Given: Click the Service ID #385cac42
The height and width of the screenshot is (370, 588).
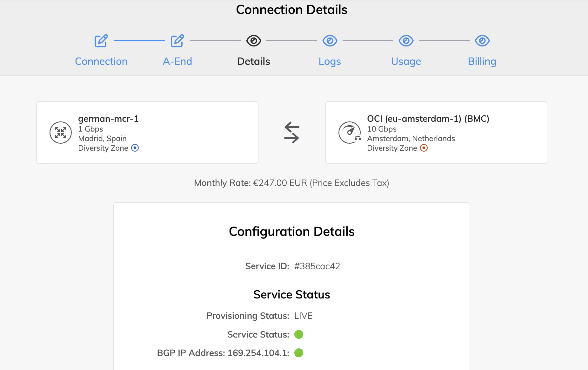Looking at the screenshot, I should (x=317, y=266).
